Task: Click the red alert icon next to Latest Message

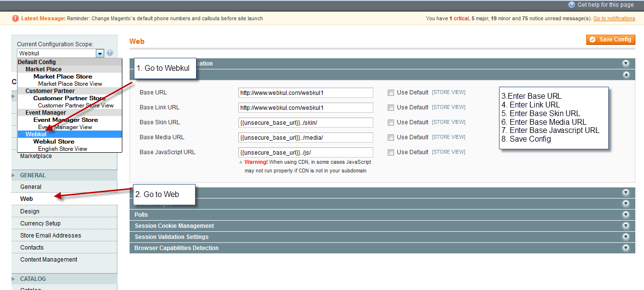Action: click(x=15, y=19)
